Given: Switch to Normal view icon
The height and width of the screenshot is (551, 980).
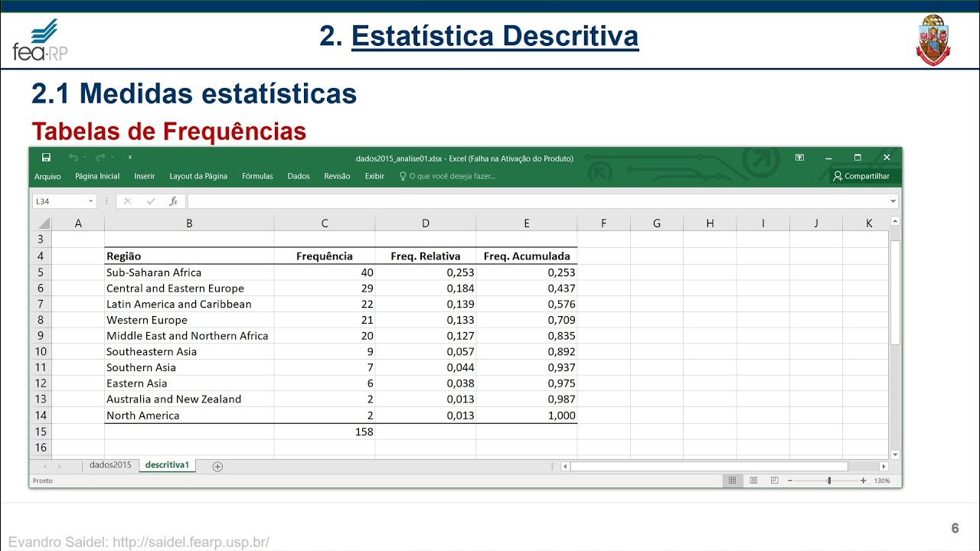Looking at the screenshot, I should [732, 481].
